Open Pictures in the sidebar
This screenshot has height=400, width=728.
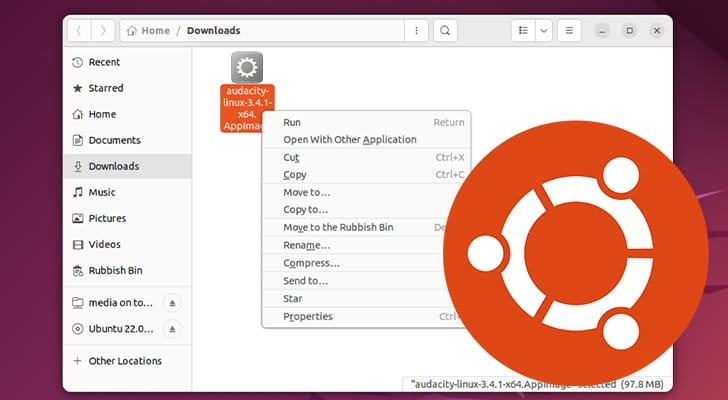(x=127, y=218)
